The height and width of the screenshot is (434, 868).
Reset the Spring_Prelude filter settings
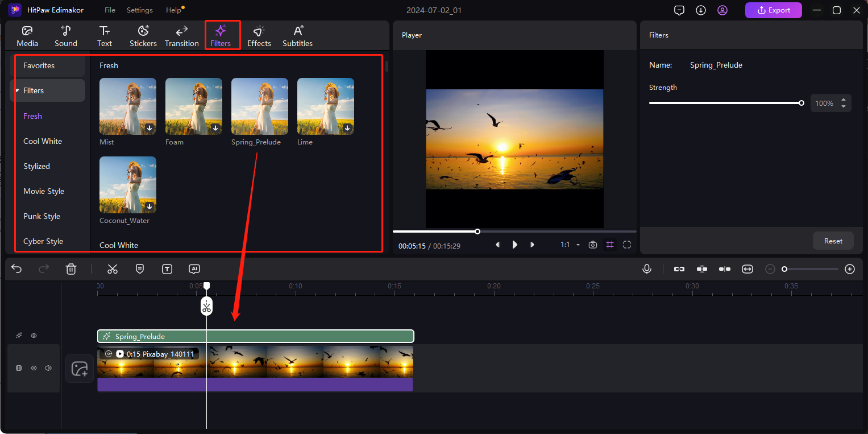833,241
